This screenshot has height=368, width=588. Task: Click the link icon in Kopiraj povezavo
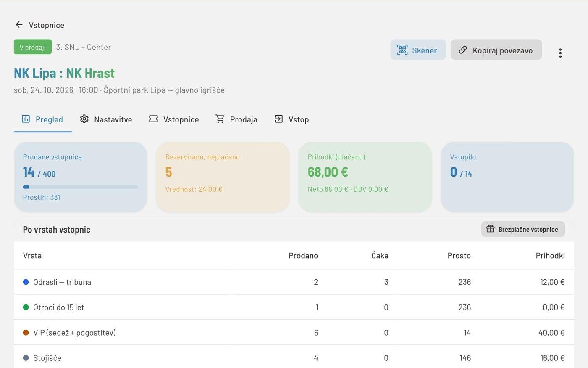(463, 50)
